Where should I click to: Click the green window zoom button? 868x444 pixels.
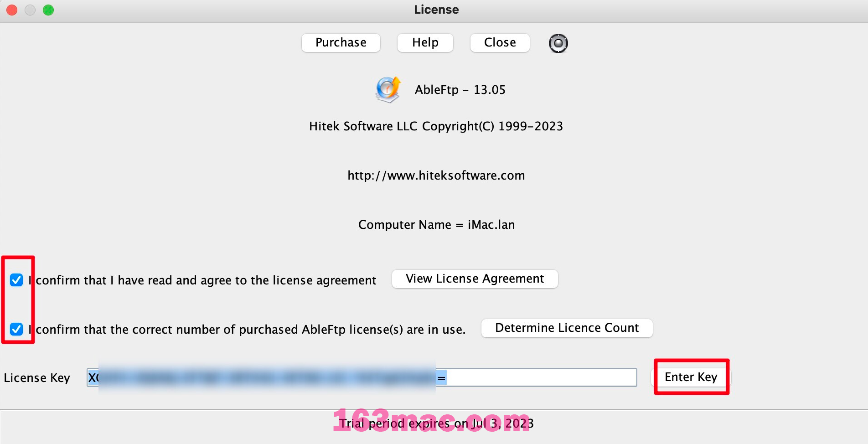click(x=48, y=10)
